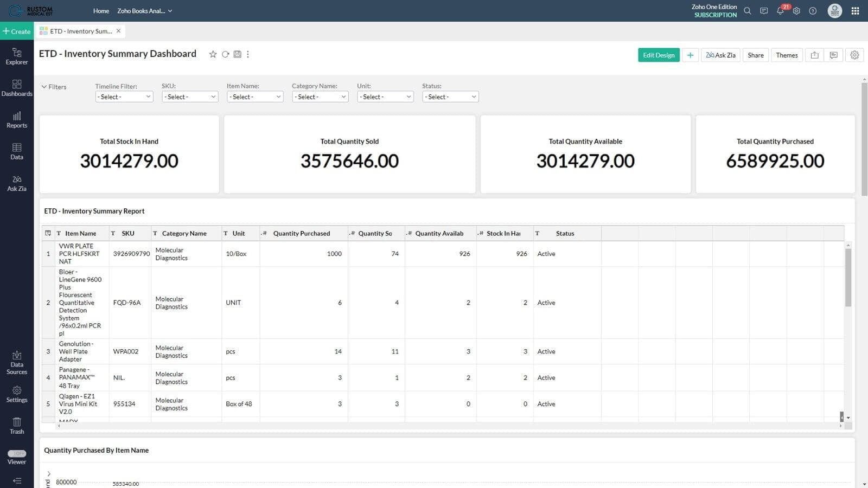868x488 pixels.
Task: Select the Total Quantity Sold widget
Action: 349,154
